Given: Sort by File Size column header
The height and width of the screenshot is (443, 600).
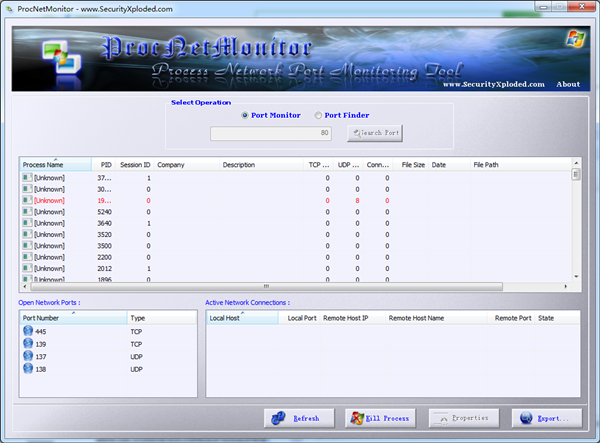Looking at the screenshot, I should (411, 164).
